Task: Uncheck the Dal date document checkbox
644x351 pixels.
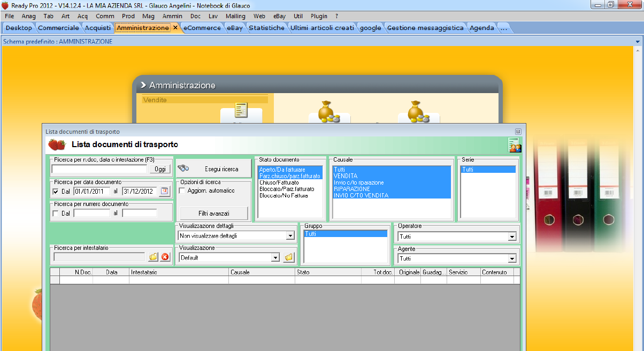Action: click(56, 192)
